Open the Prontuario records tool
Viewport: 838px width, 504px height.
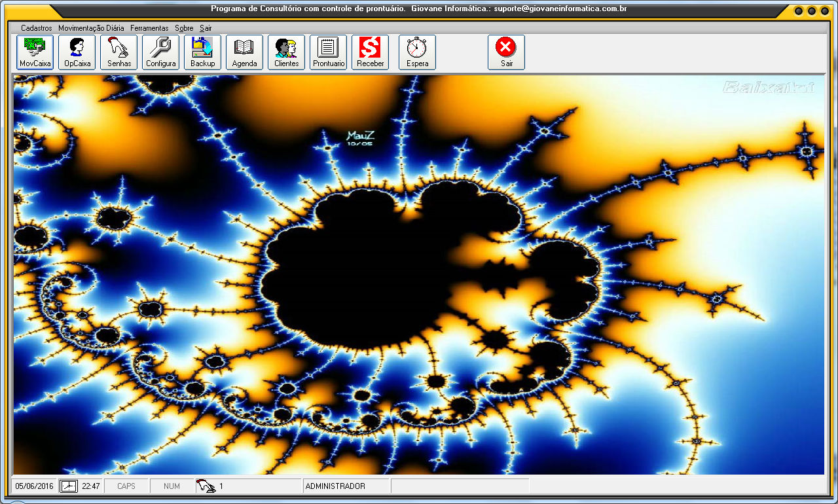pos(329,52)
